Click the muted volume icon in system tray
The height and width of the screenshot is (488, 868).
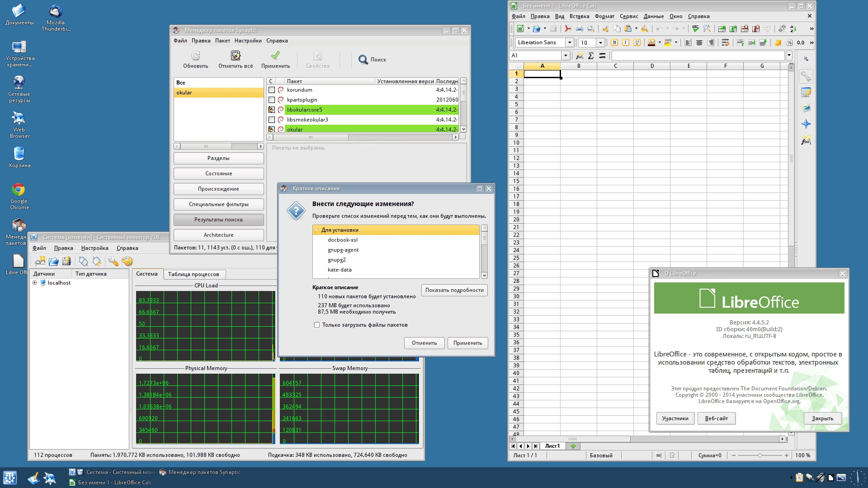(x=820, y=478)
